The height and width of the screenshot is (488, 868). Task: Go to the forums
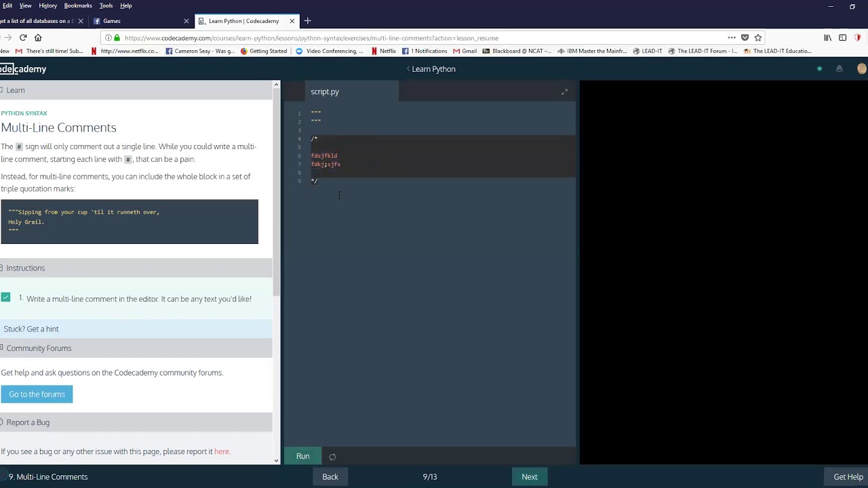coord(37,394)
